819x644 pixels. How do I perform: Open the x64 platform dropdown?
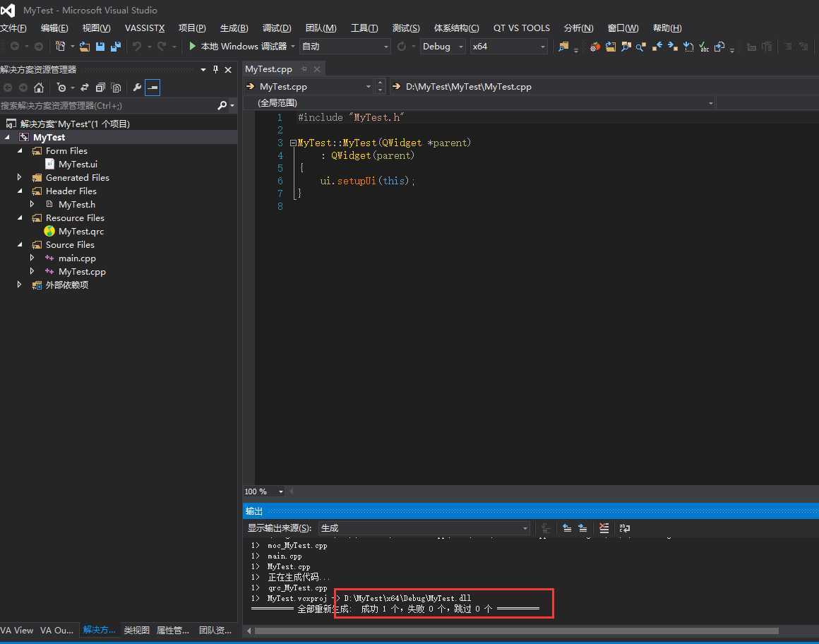coord(509,47)
